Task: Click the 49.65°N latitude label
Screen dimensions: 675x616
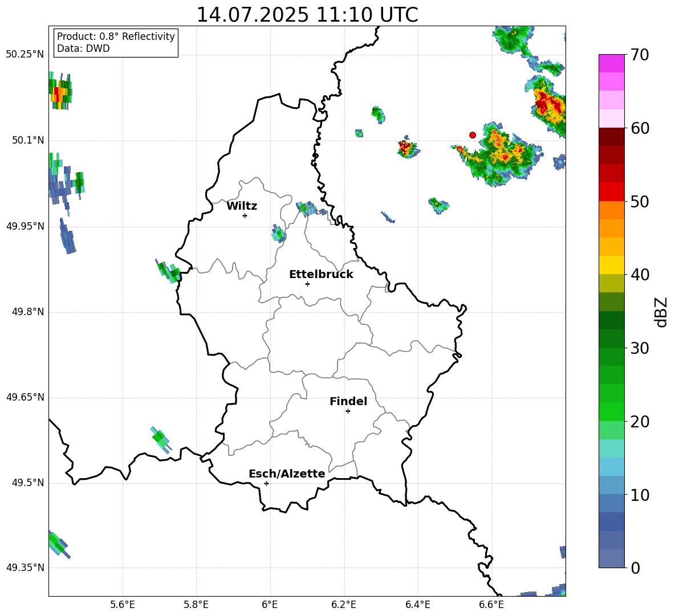Action: (x=25, y=397)
